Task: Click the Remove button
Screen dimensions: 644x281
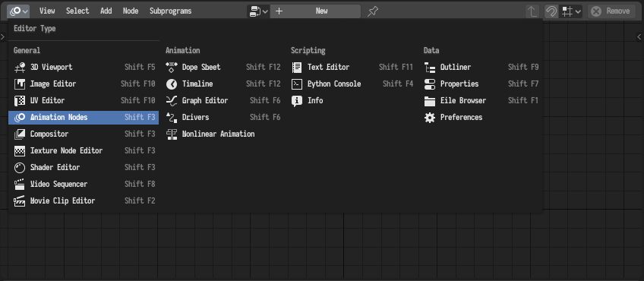Action: click(x=611, y=11)
